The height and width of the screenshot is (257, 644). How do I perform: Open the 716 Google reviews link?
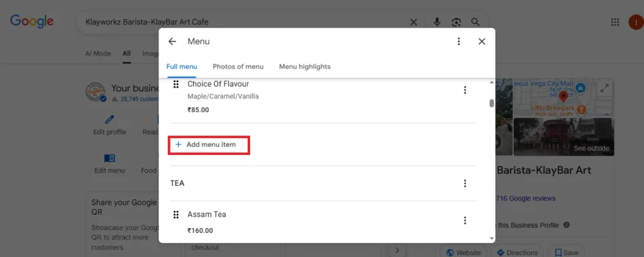[525, 198]
